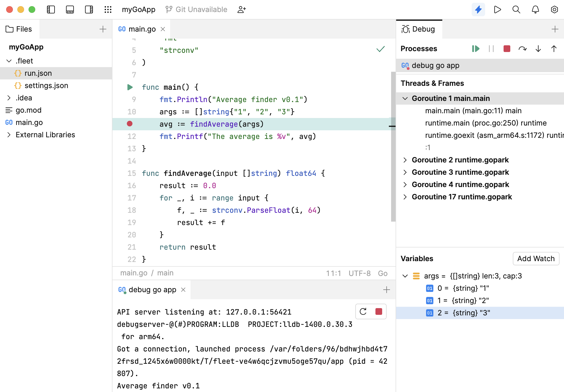This screenshot has height=392, width=564.
Task: Rerun the process in the console panel
Action: (363, 311)
